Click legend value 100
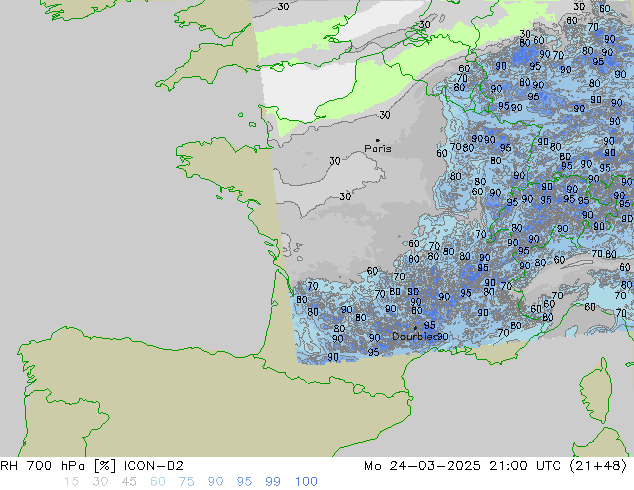Screen dimensions: 634x490 click(306, 482)
